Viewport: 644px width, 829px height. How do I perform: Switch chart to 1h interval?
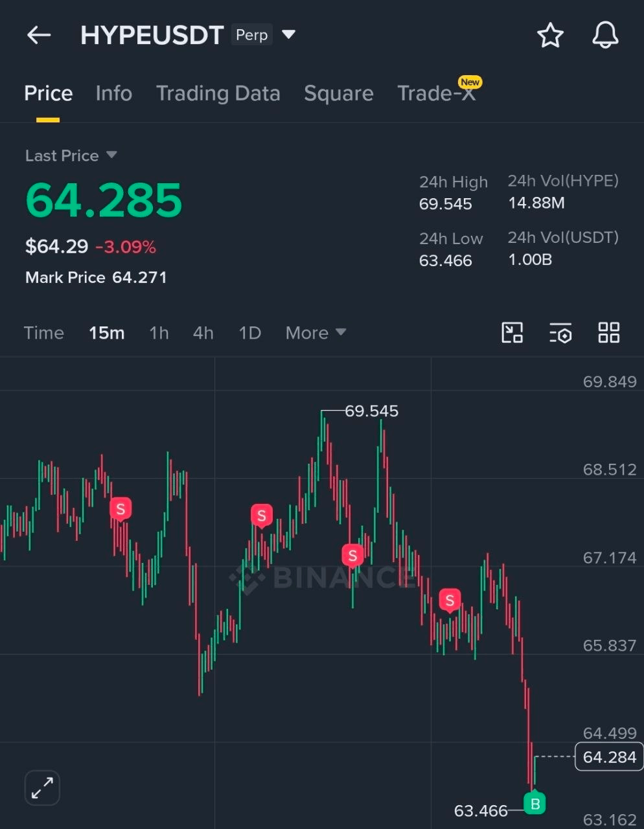159,333
